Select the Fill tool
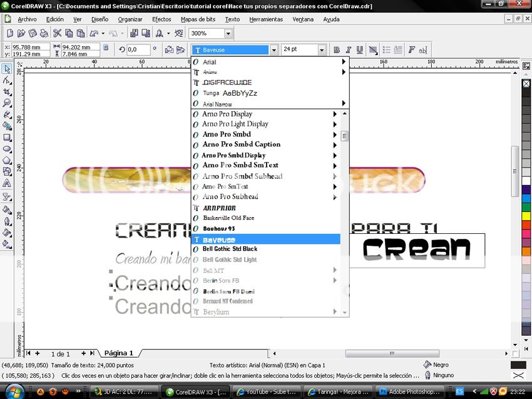Screen dimensions: 532x399 7,233
